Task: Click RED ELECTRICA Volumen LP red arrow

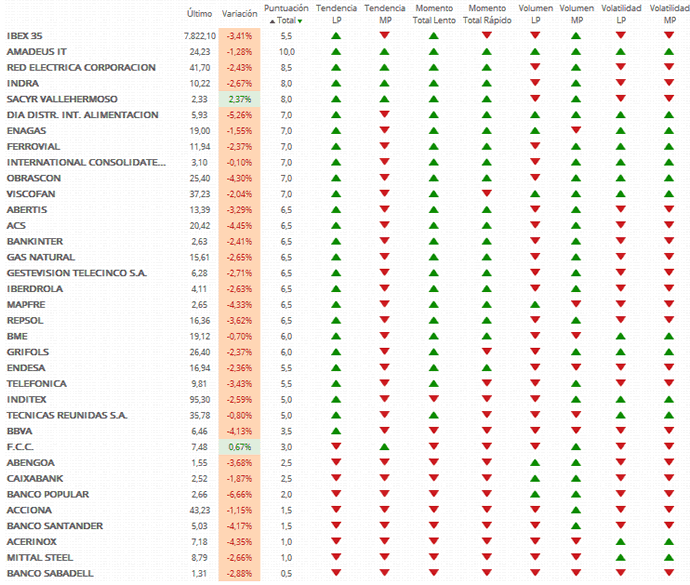Action: (535, 67)
